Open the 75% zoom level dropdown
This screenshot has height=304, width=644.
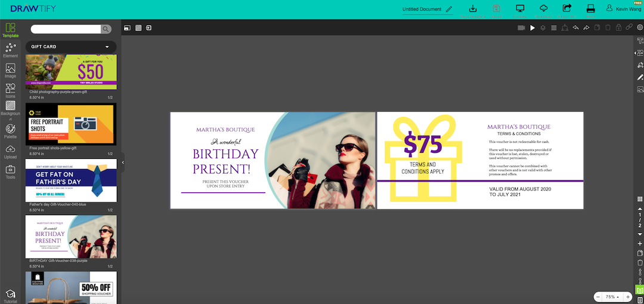(x=612, y=297)
